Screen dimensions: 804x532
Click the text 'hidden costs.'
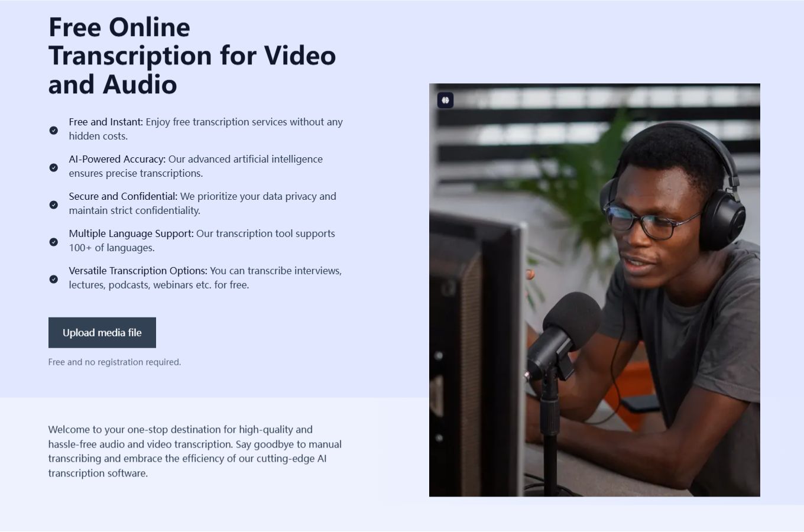click(98, 136)
